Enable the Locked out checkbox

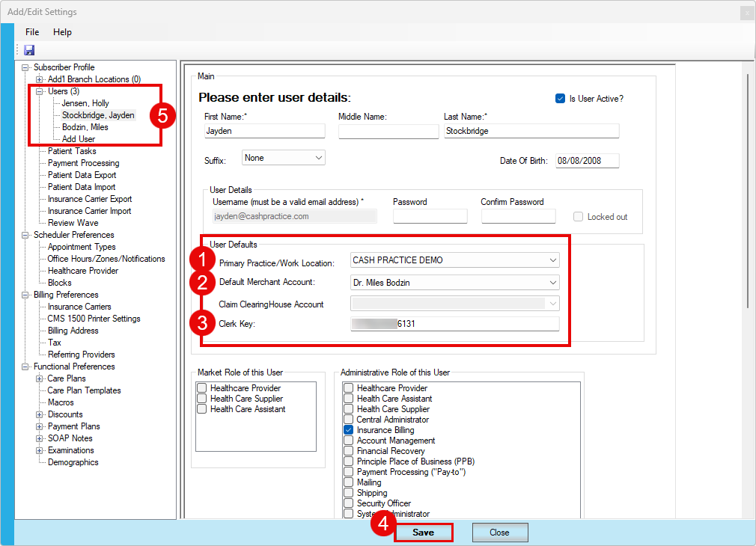point(578,217)
